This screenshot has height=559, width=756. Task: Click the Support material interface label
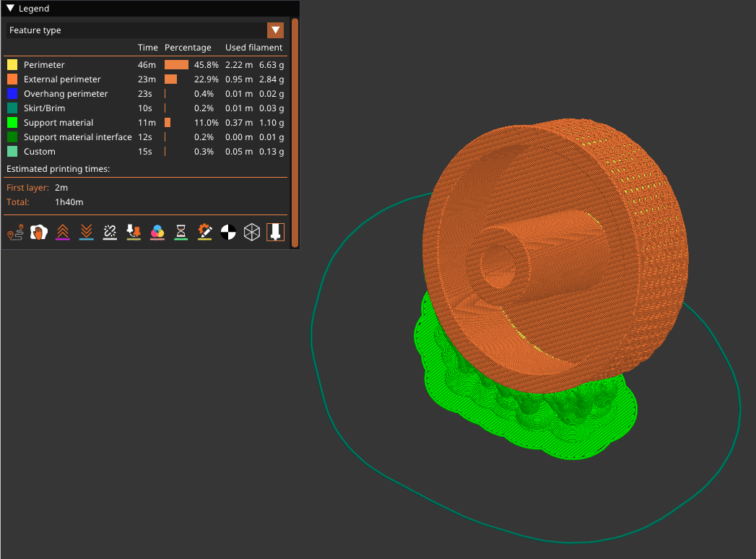78,137
